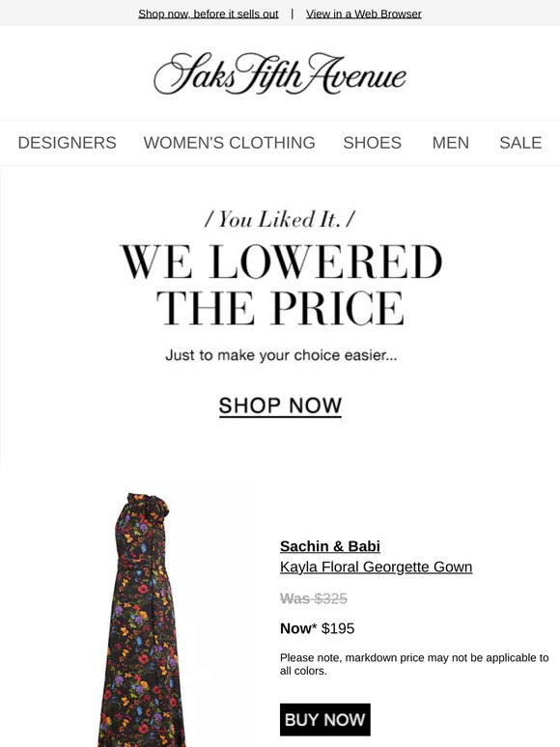The image size is (560, 747).
Task: Open the Men category
Action: (x=450, y=143)
